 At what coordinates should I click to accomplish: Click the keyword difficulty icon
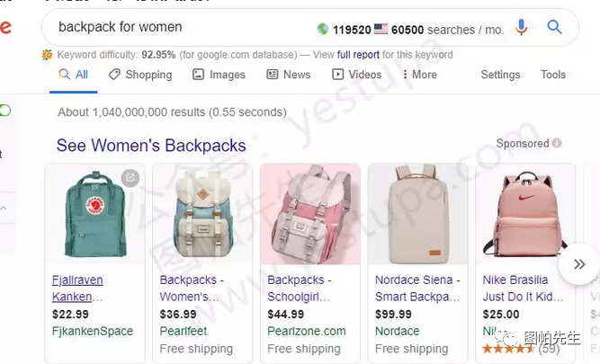pos(47,55)
